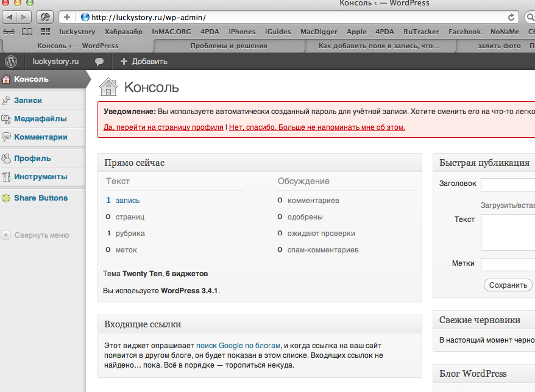
Task: Click the Консоль house icon in sidebar
Action: pos(6,79)
